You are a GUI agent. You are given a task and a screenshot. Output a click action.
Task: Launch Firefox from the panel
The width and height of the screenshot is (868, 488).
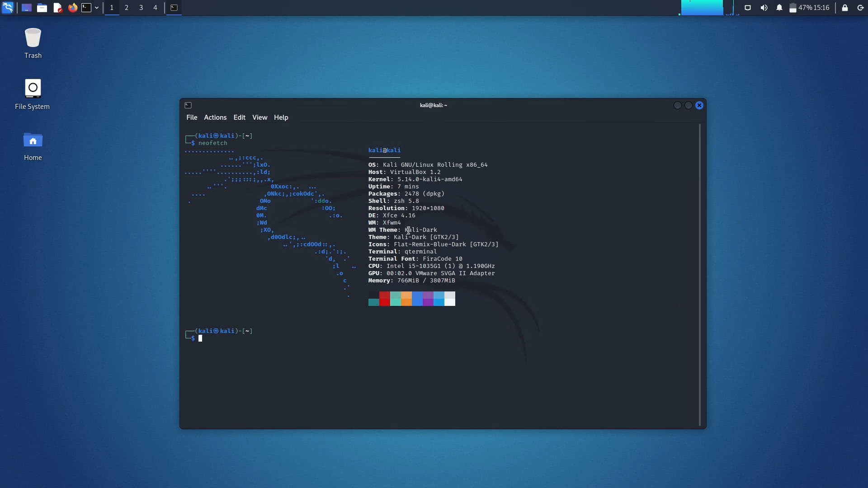coord(72,7)
